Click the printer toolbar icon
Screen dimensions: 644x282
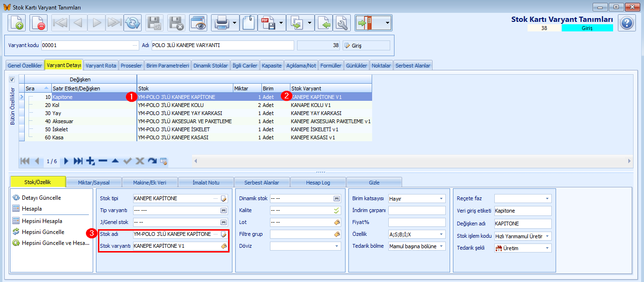point(221,23)
